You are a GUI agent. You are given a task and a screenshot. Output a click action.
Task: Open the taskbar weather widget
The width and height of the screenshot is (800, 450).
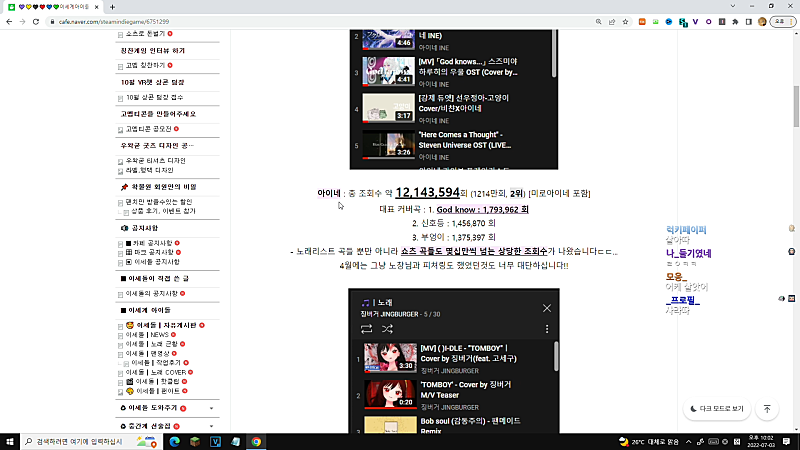point(648,442)
